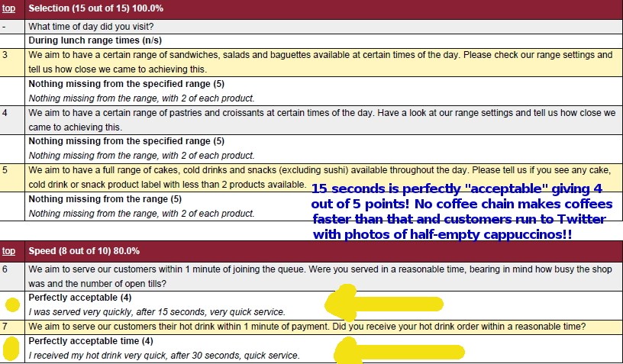Viewport: 623px width, 364px height.
Task: Click "What time of day did you visit?" question
Action: (92, 26)
